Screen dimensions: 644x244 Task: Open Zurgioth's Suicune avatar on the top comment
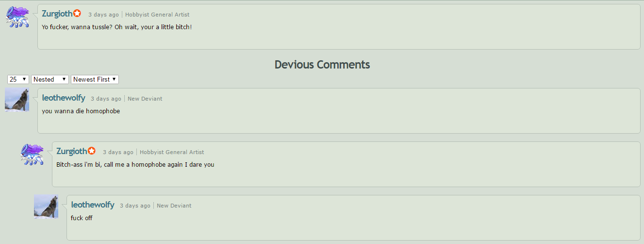(x=17, y=17)
